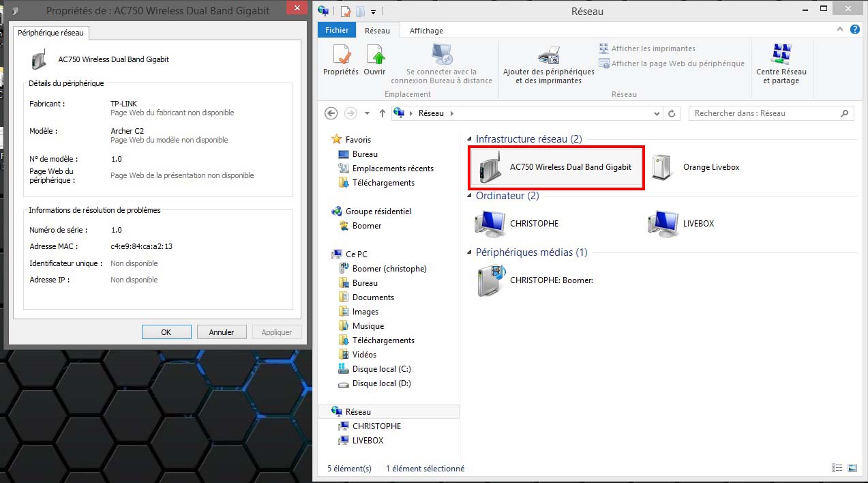Select CHRISTOPHE under Réseau in sidebar
This screenshot has height=483, width=868.
click(x=370, y=426)
